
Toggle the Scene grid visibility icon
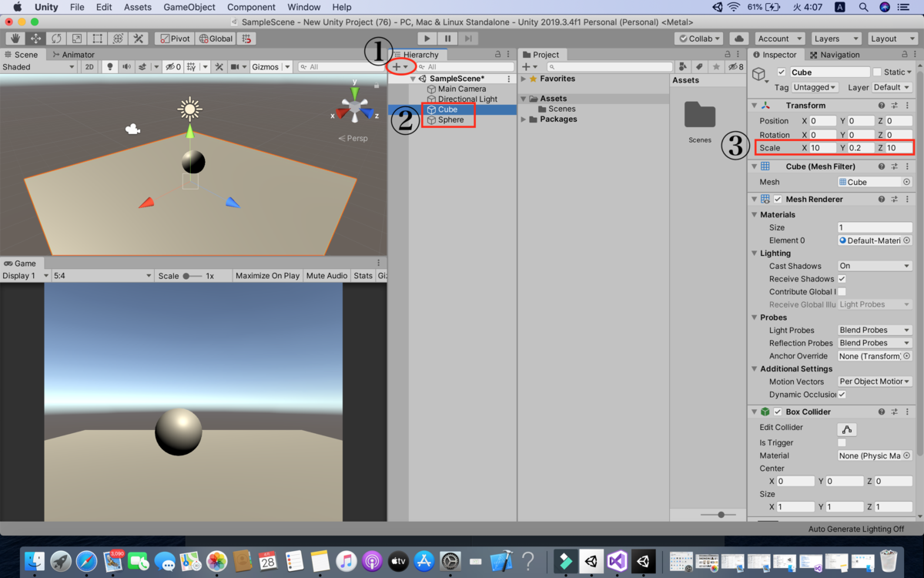coord(192,67)
